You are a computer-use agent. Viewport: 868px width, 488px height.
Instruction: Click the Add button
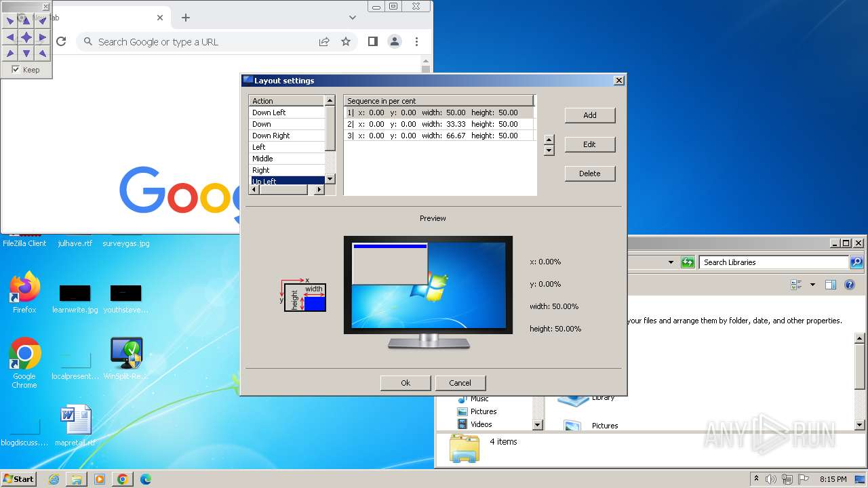pos(590,115)
